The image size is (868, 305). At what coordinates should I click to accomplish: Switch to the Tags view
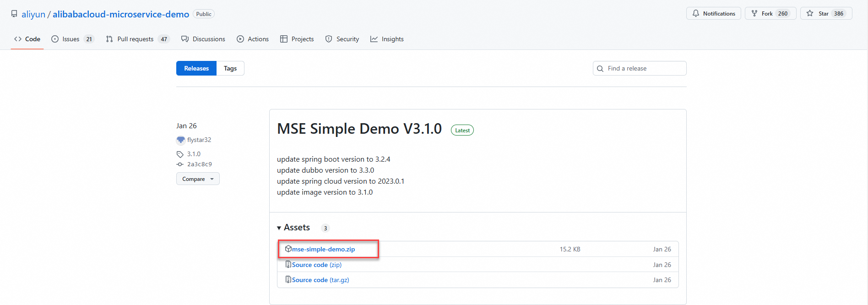point(230,68)
